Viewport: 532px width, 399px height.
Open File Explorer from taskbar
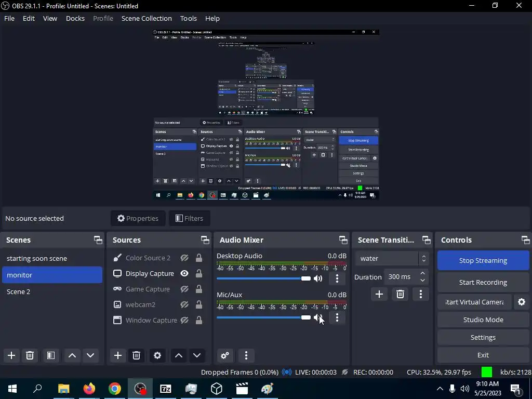pos(64,389)
